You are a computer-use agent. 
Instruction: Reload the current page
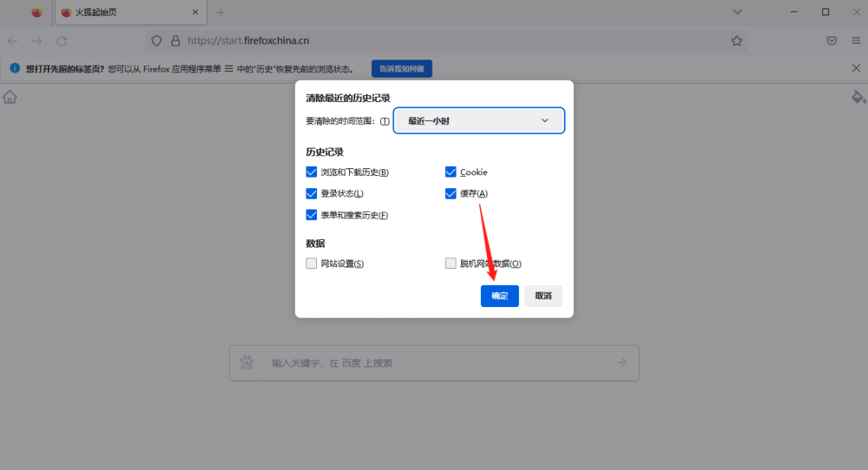coord(62,41)
